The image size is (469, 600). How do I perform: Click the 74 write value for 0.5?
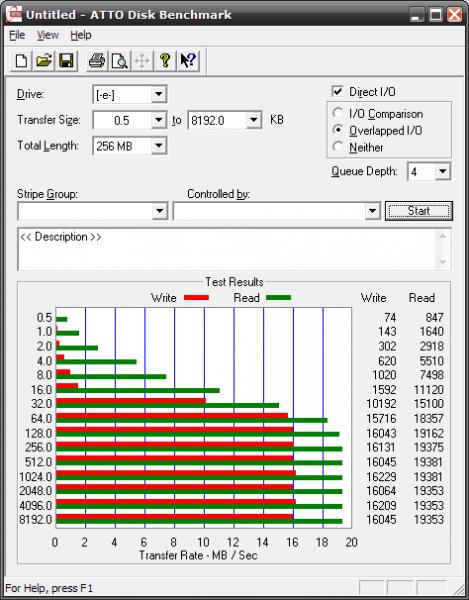click(x=390, y=318)
